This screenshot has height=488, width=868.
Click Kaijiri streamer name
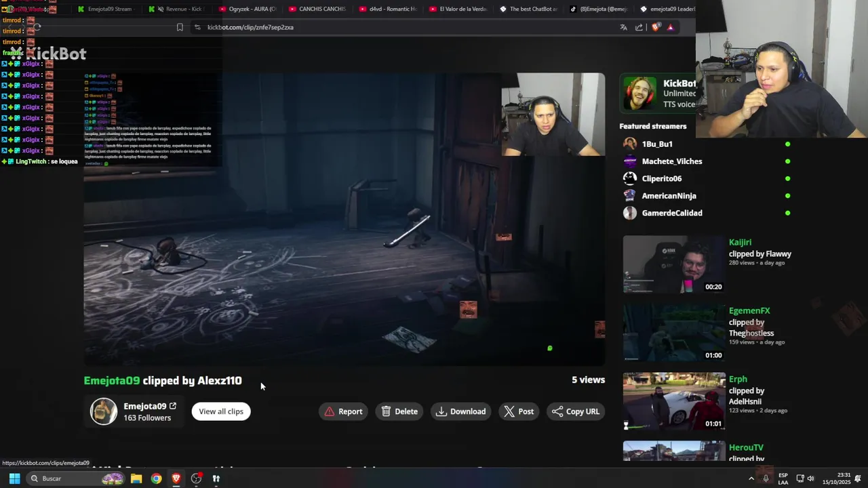tap(740, 242)
